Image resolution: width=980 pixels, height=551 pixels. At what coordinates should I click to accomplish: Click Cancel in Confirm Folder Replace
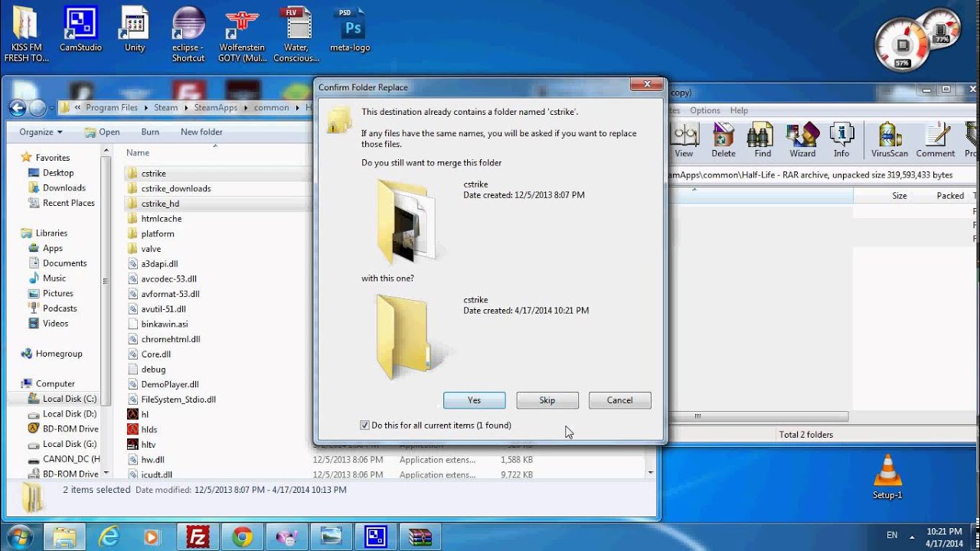[619, 400]
